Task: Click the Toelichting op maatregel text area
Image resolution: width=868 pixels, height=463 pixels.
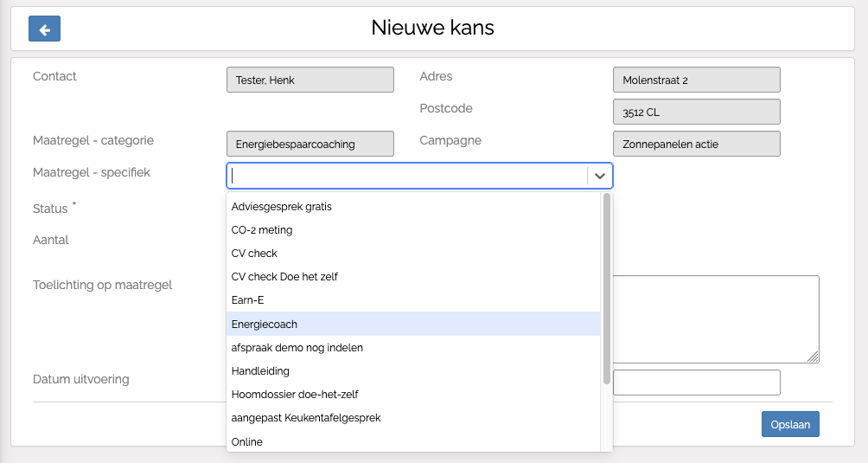Action: 716,318
